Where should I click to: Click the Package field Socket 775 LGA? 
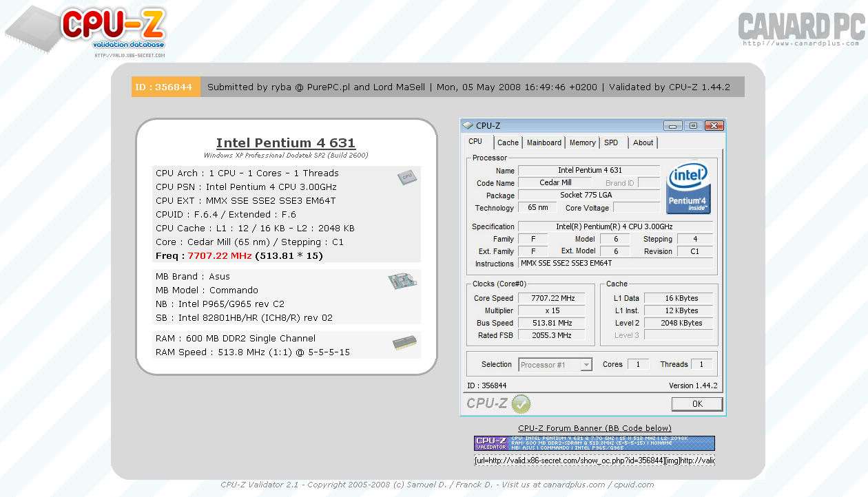point(589,195)
